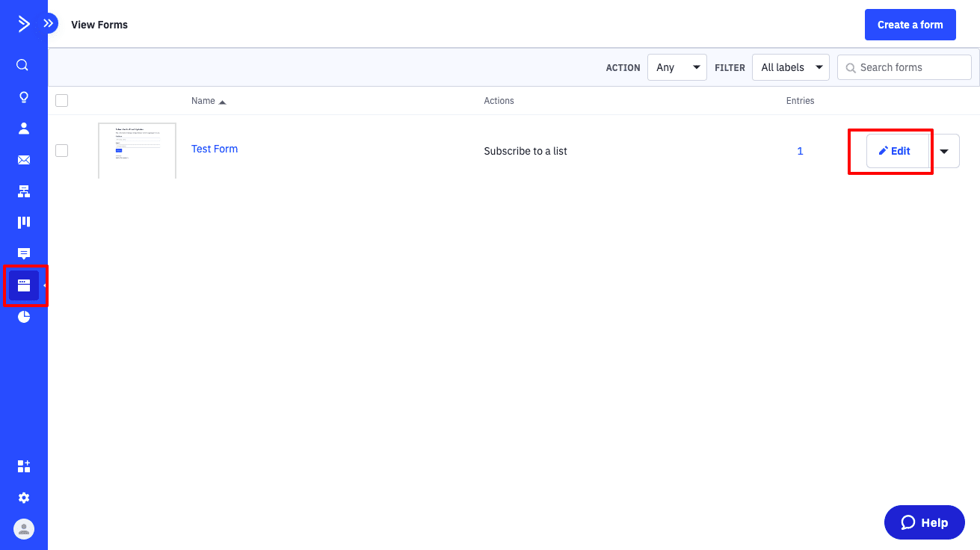Expand the sidebar with double-chevron button

49,24
